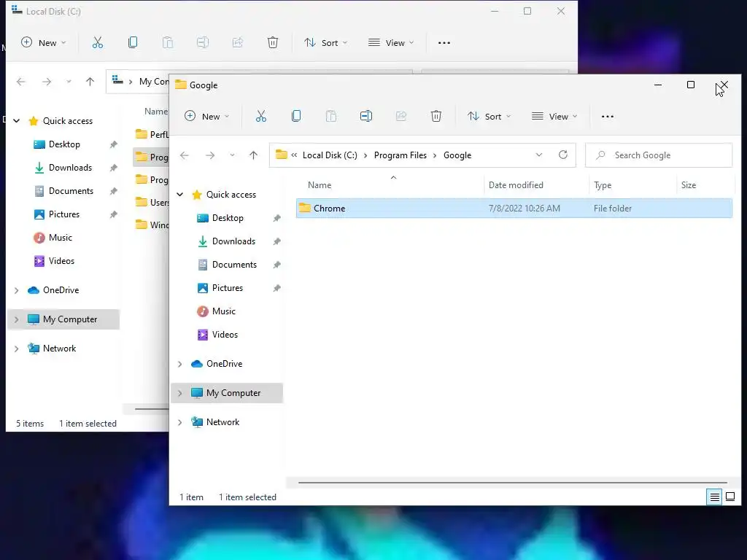Expand Network in Google window sidebar
This screenshot has height=560, width=747.
click(x=180, y=422)
